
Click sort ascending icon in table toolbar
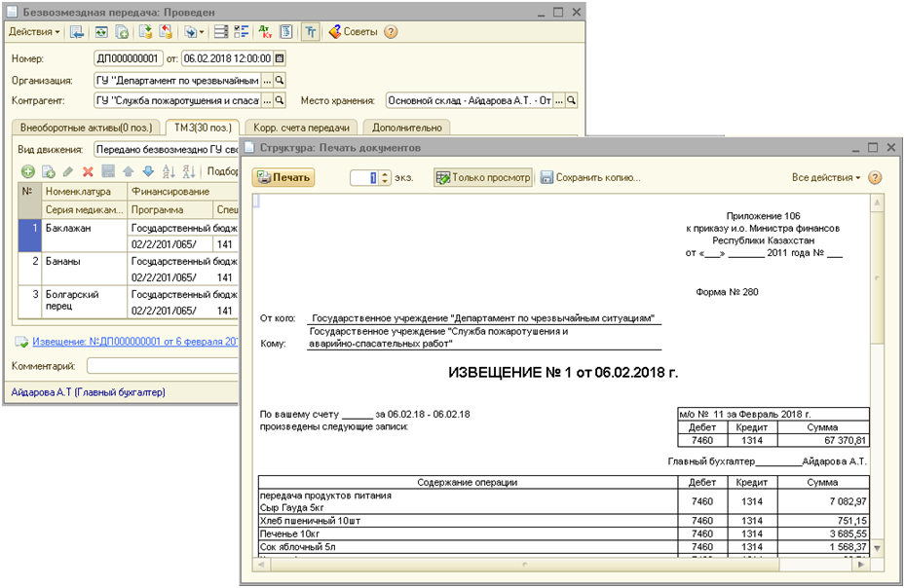(168, 171)
